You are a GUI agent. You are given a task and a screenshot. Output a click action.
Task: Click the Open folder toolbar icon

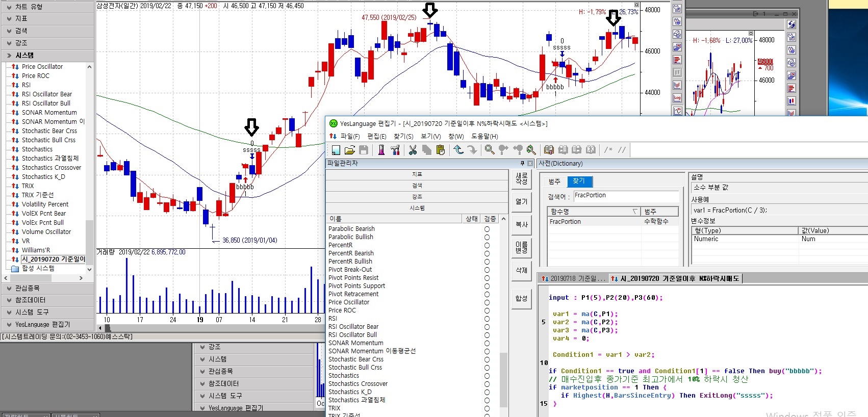click(x=350, y=150)
